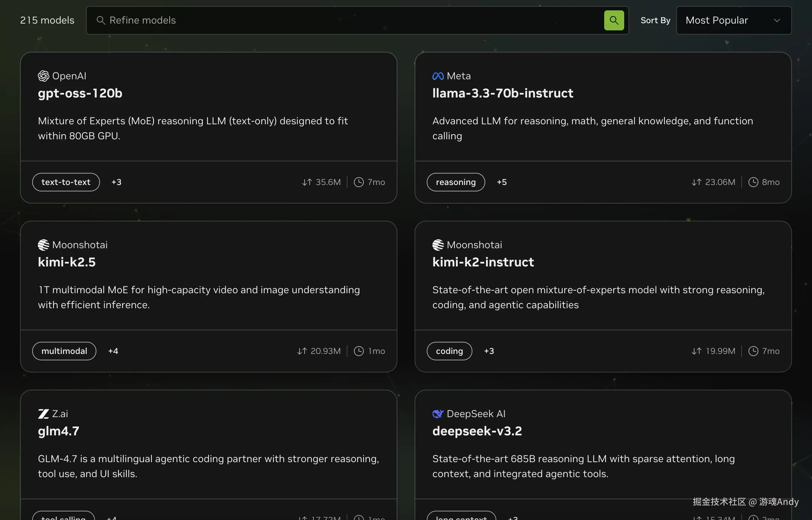Click the DeepSeek AI whale logo
The width and height of the screenshot is (812, 520).
(438, 413)
